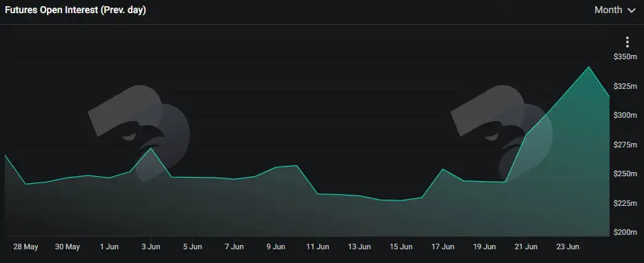Click the 3 Jun peak on chart

point(151,148)
